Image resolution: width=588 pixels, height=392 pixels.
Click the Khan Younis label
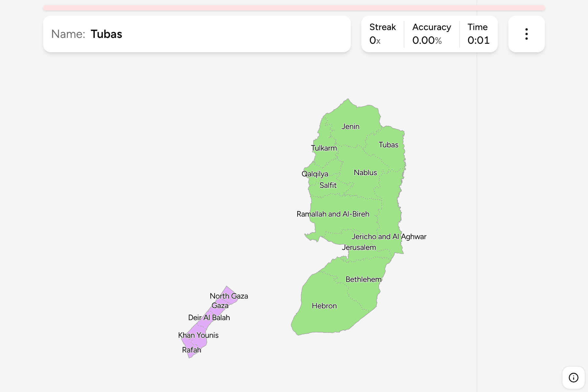click(198, 335)
